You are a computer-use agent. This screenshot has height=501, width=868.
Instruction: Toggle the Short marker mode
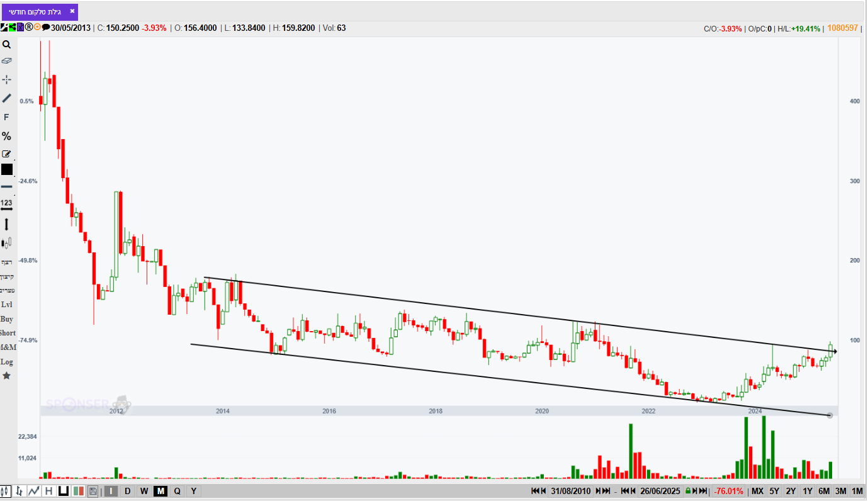click(8, 333)
